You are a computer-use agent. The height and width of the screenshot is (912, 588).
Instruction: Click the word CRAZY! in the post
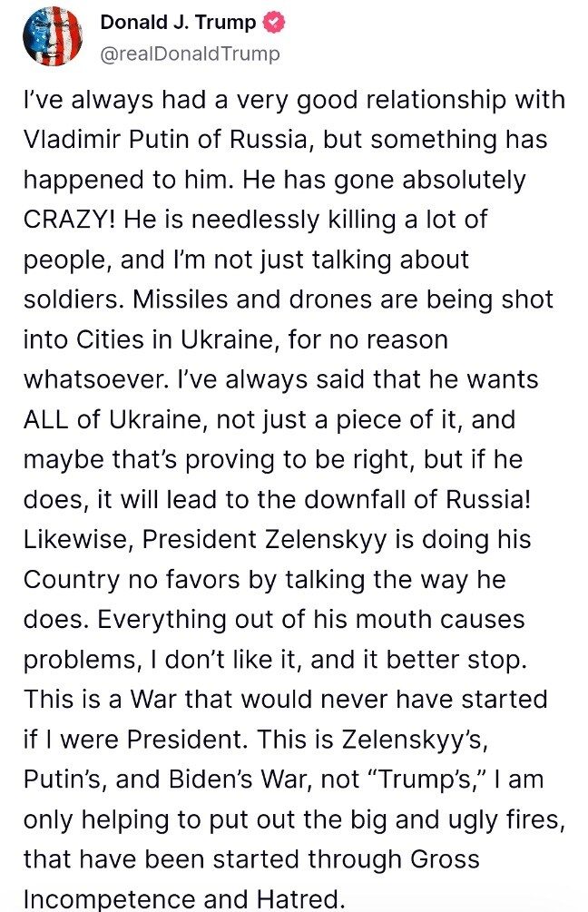[x=69, y=220]
